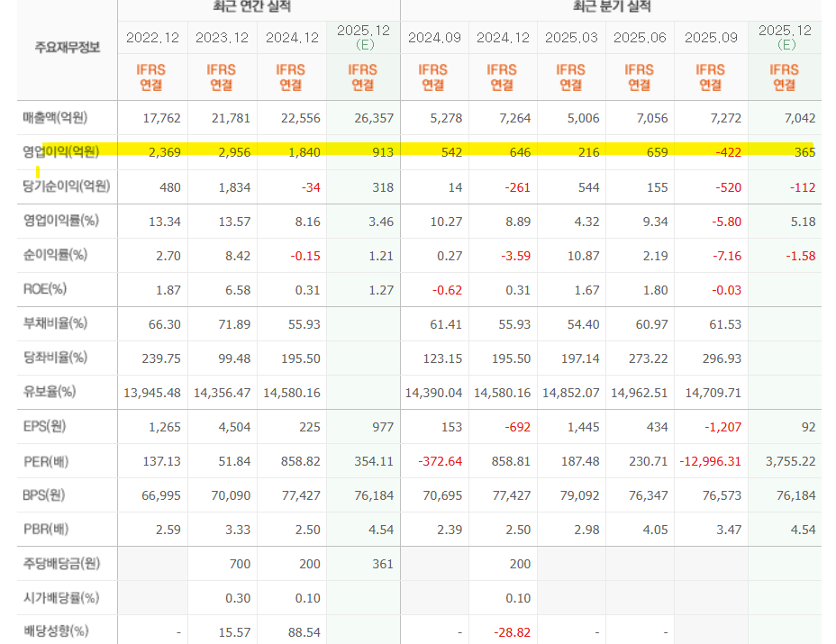Click the 배당성향(%) row label

point(56,631)
